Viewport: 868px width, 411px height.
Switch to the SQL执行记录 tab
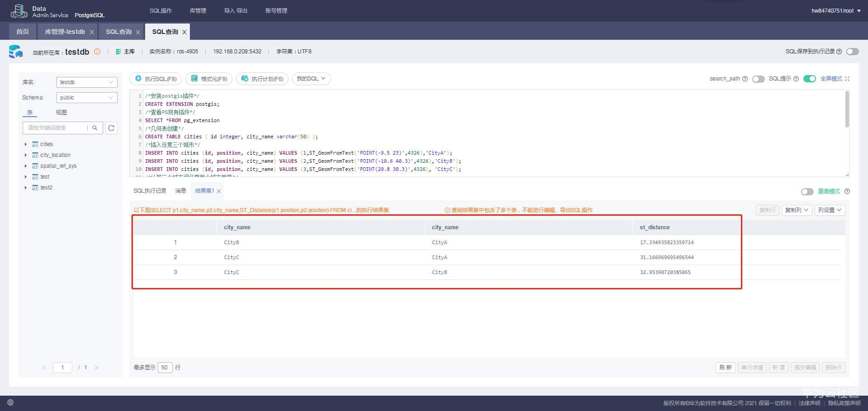(x=150, y=191)
